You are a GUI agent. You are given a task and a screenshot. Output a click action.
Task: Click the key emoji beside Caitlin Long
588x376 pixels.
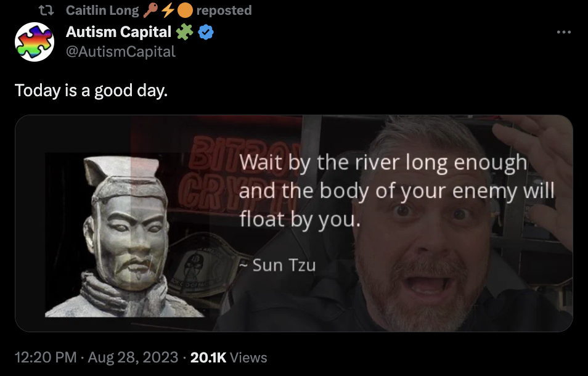[150, 10]
